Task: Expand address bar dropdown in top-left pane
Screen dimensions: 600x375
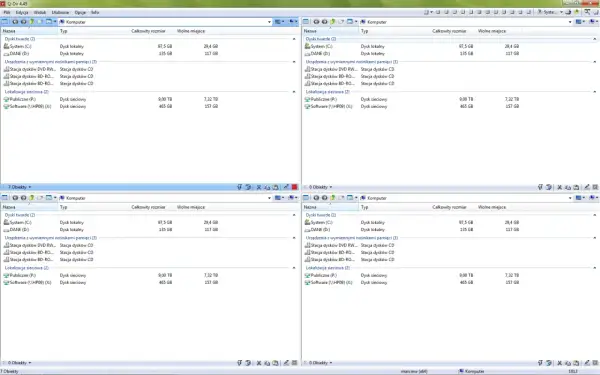Action: pyautogui.click(x=269, y=22)
